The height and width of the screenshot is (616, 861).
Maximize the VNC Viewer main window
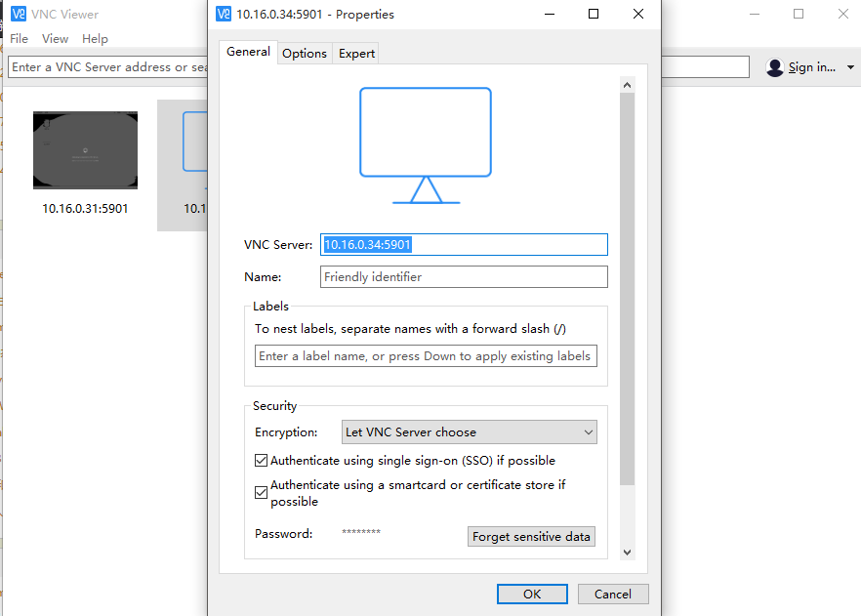click(799, 14)
